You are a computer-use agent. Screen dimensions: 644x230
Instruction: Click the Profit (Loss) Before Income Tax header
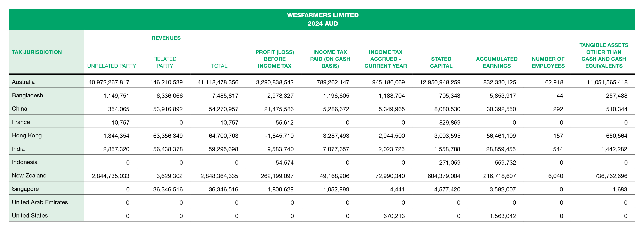[274, 59]
